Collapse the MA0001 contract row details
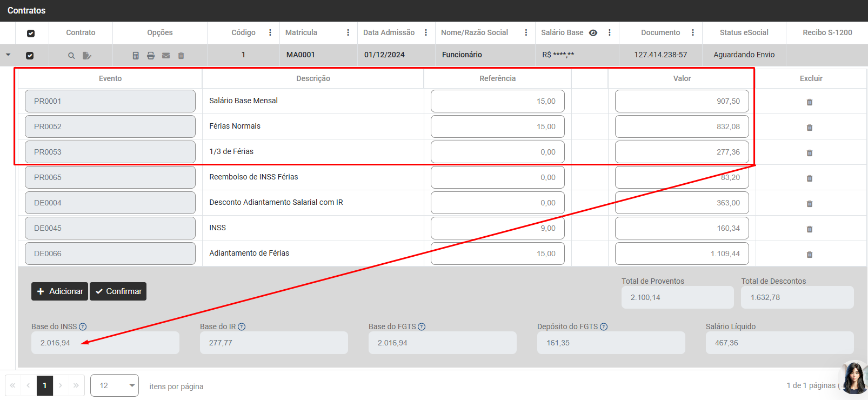868x400 pixels. pyautogui.click(x=8, y=55)
